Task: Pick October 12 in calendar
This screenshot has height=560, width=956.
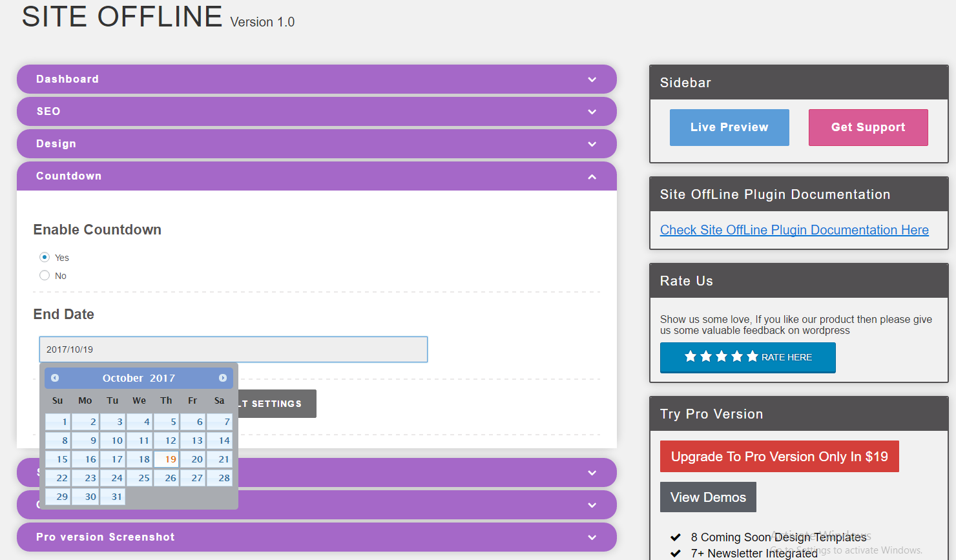Action: tap(166, 441)
